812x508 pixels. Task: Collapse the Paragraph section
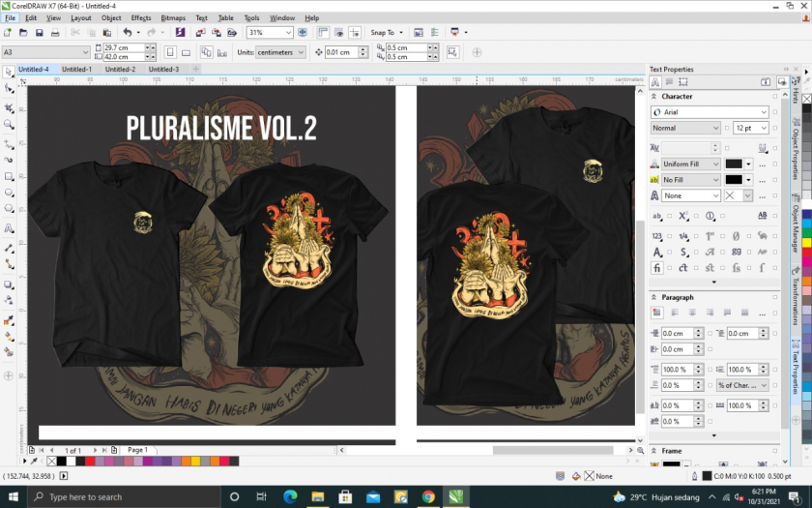pos(654,298)
